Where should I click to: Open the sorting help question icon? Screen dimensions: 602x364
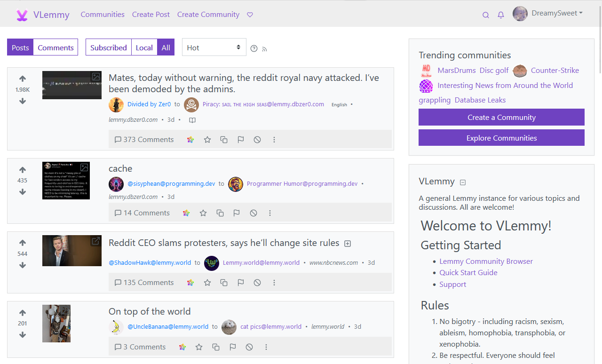coord(254,48)
